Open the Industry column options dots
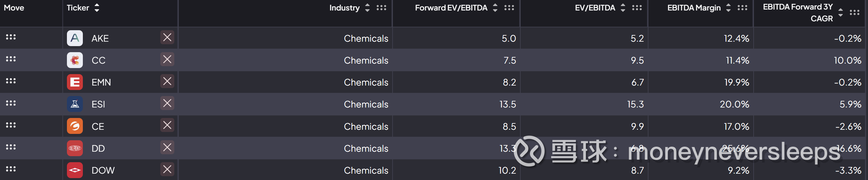The height and width of the screenshot is (180, 868). click(381, 8)
